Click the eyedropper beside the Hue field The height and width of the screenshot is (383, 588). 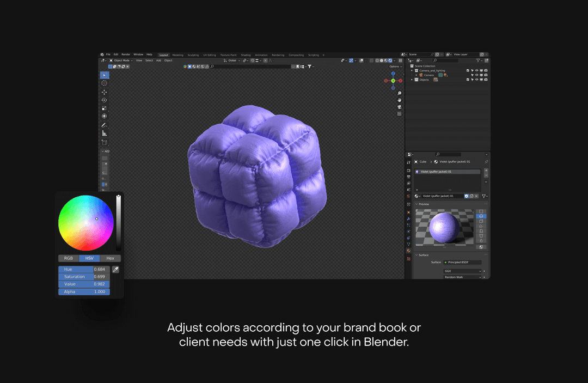pyautogui.click(x=115, y=270)
